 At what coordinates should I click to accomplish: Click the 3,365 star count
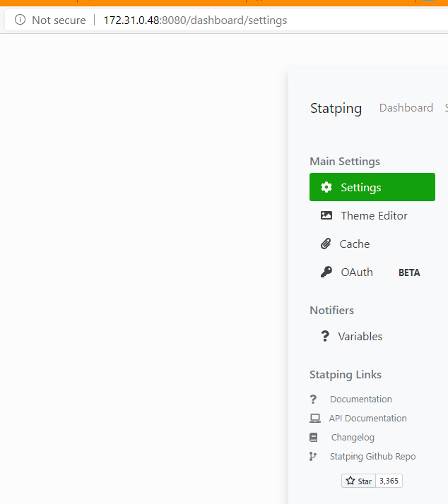coord(389,481)
